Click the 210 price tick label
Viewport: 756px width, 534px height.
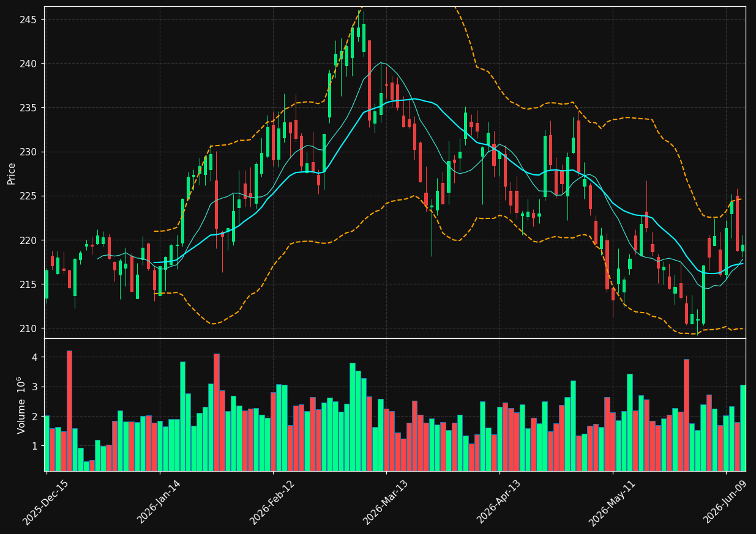[29, 328]
